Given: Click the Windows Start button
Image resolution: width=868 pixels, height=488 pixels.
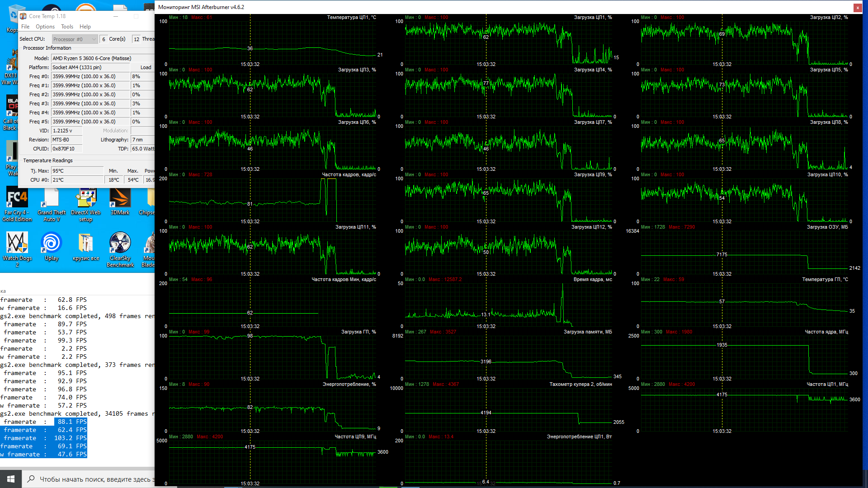Looking at the screenshot, I should click(x=11, y=479).
